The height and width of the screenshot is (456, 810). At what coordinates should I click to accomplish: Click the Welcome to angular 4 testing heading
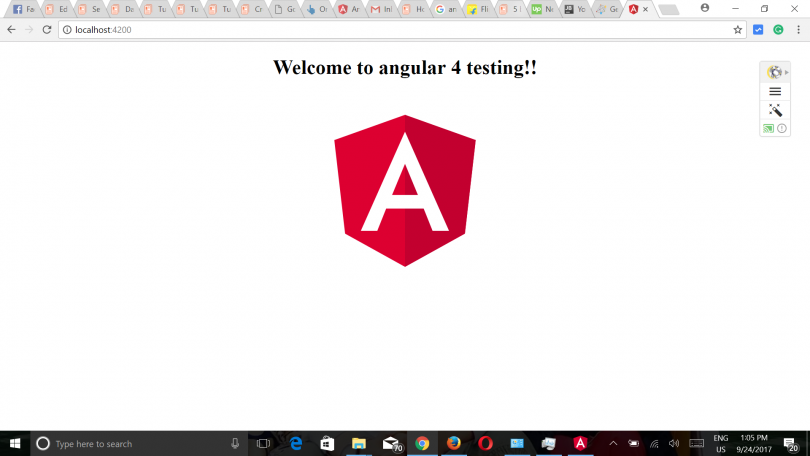pyautogui.click(x=405, y=68)
